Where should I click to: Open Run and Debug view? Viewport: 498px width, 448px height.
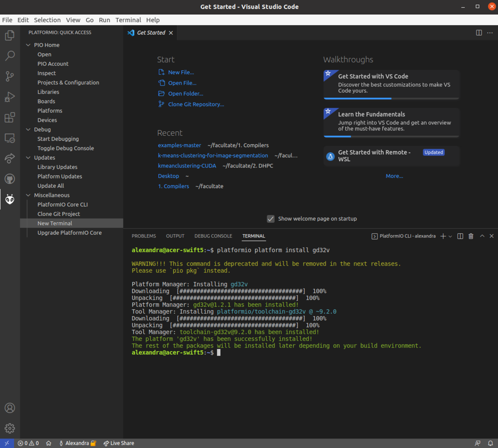pyautogui.click(x=9, y=97)
